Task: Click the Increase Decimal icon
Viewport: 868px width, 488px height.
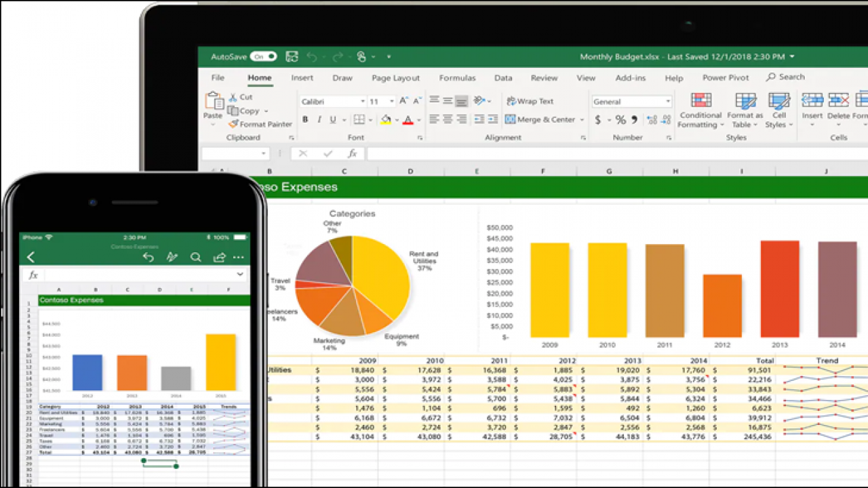Action: [x=652, y=119]
